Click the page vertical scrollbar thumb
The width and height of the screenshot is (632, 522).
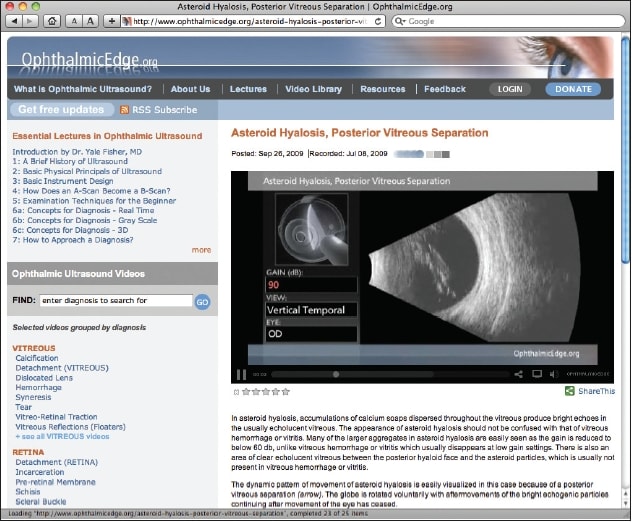tap(626, 150)
